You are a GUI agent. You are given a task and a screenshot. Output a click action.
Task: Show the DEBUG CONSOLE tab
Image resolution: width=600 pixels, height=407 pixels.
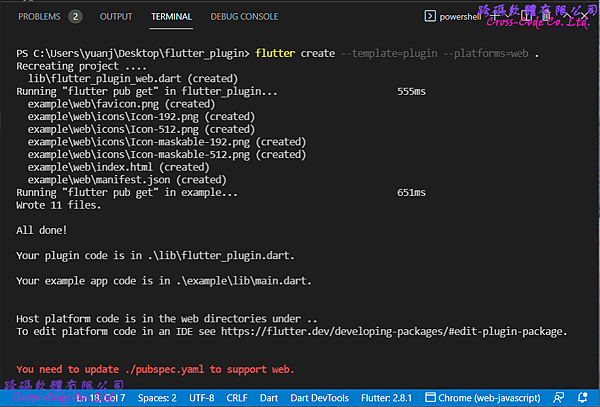coord(245,17)
